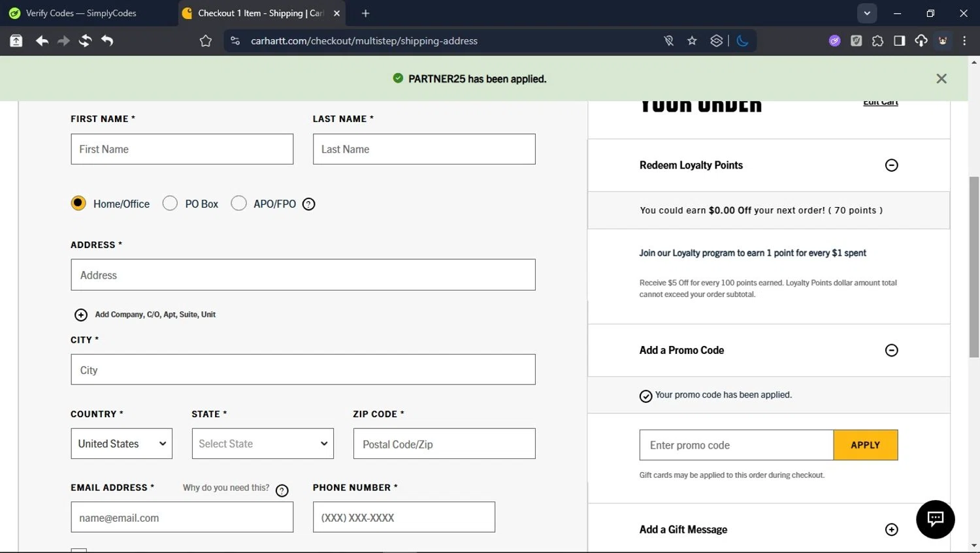Click the yellow APPLY promo button

(x=866, y=445)
